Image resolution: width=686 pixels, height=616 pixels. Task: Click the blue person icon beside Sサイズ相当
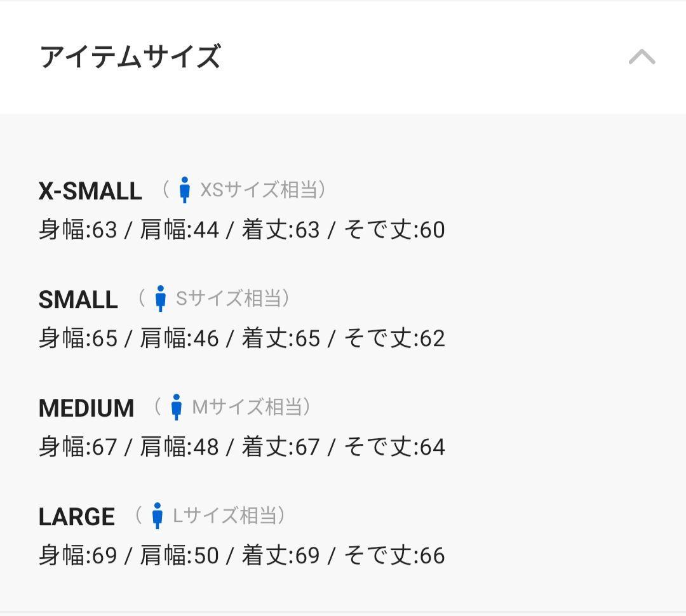pyautogui.click(x=160, y=298)
